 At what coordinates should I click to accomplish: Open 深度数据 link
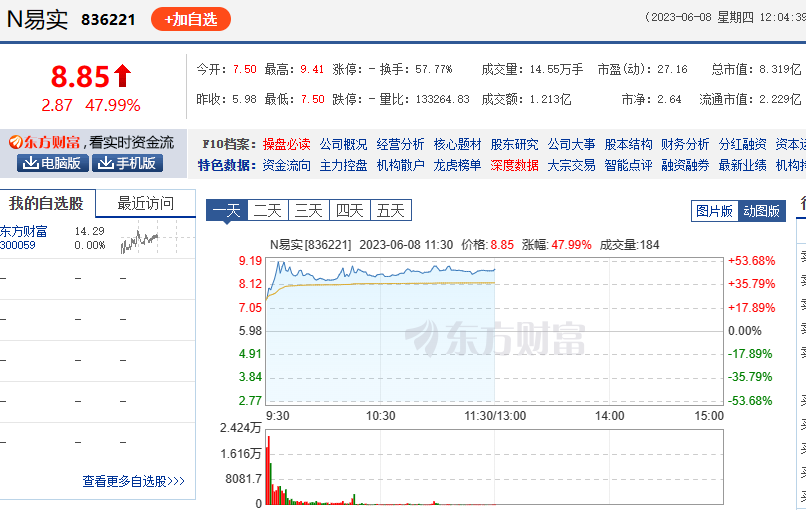(514, 165)
